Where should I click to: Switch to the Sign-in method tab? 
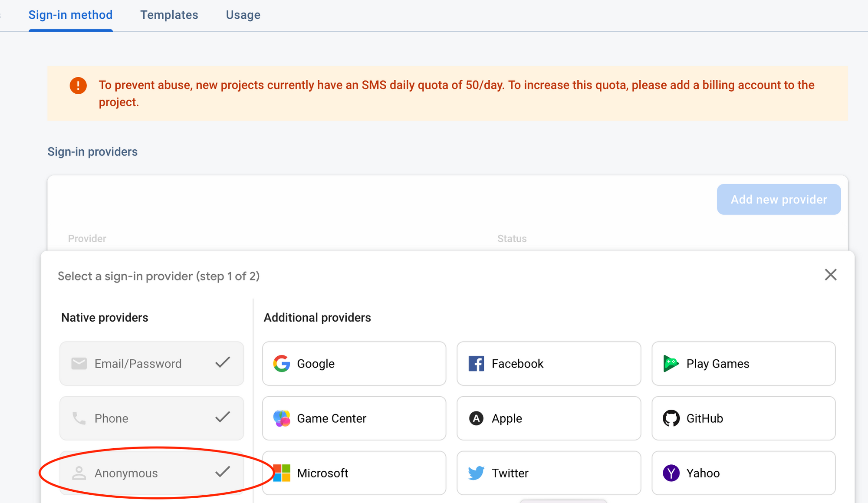click(x=70, y=15)
